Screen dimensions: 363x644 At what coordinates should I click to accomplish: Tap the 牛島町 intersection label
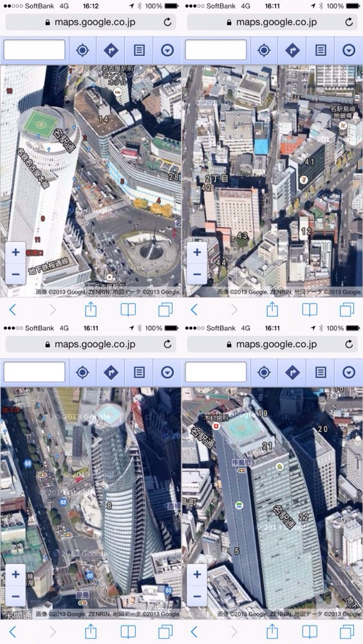point(242,462)
